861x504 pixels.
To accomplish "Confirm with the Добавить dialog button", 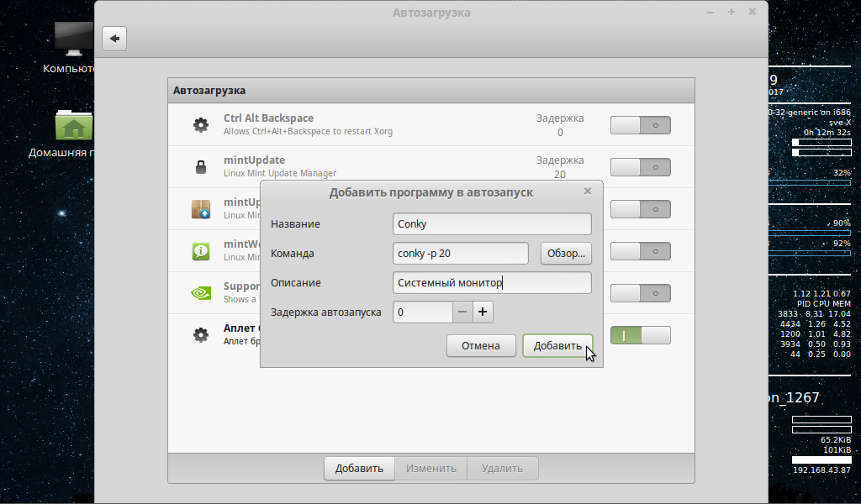I will pyautogui.click(x=557, y=345).
